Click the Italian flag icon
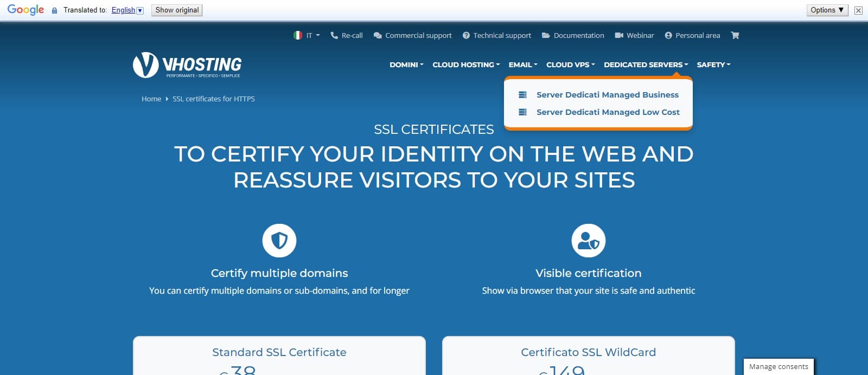This screenshot has width=868, height=375. pos(298,35)
